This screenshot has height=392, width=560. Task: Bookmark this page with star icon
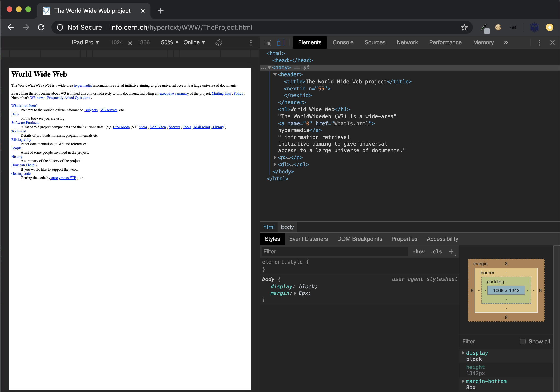464,27
